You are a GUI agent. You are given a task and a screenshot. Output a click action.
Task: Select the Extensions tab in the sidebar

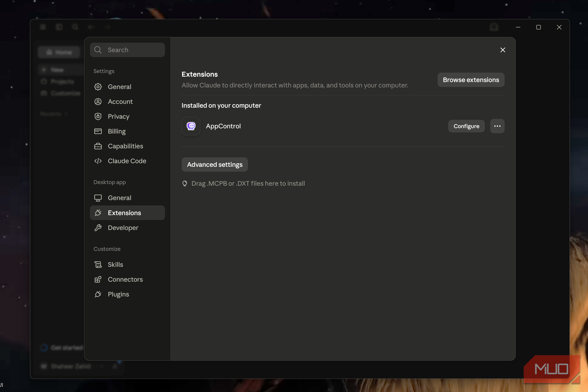click(x=127, y=213)
